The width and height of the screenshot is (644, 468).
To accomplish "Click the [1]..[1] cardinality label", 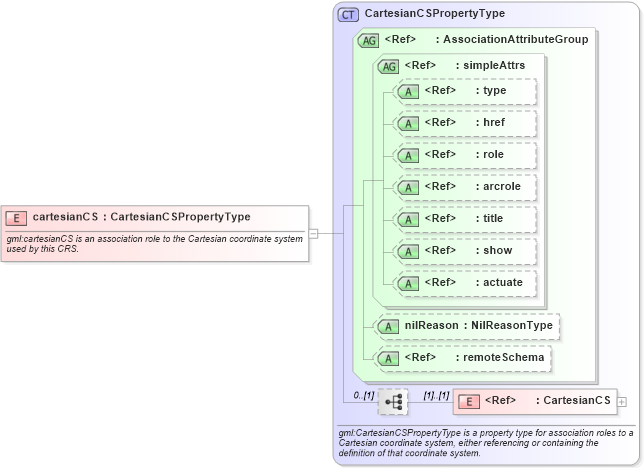I will [x=436, y=395].
